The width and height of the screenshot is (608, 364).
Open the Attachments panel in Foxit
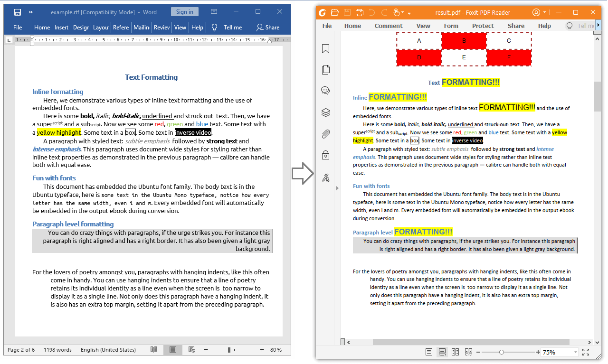point(325,134)
